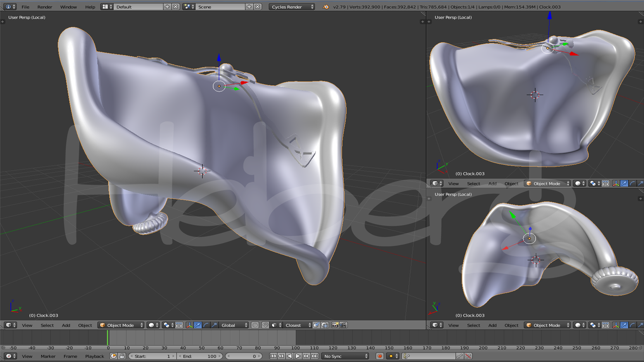Open Add menu in main 3D viewport header
The width and height of the screenshot is (644, 362).
(x=66, y=325)
